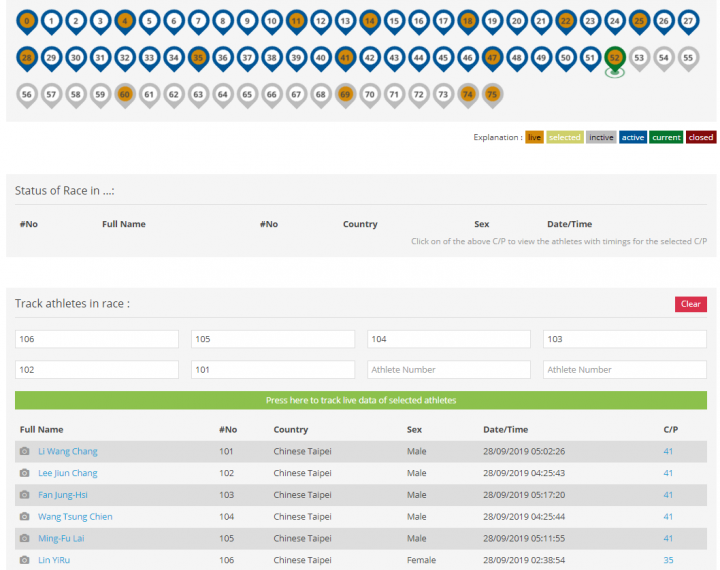The image size is (720, 570).
Task: Open final checkpoint pin 75
Action: click(492, 95)
